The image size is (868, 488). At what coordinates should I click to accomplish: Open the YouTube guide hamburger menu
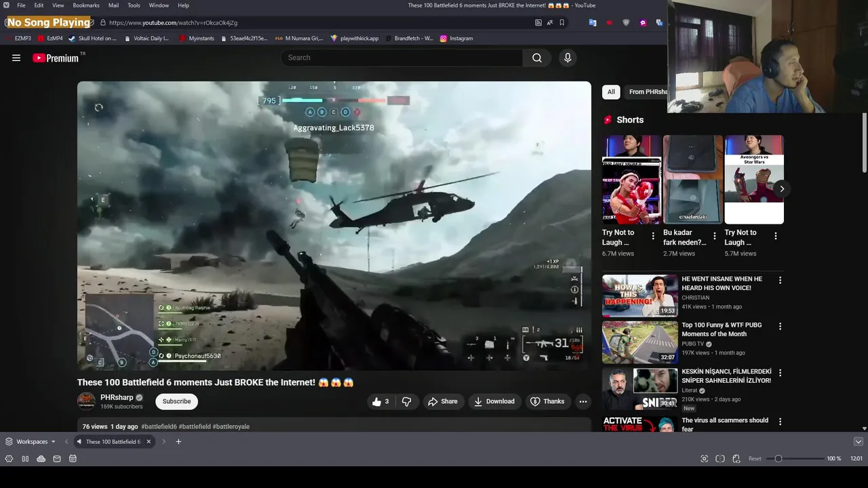click(16, 58)
